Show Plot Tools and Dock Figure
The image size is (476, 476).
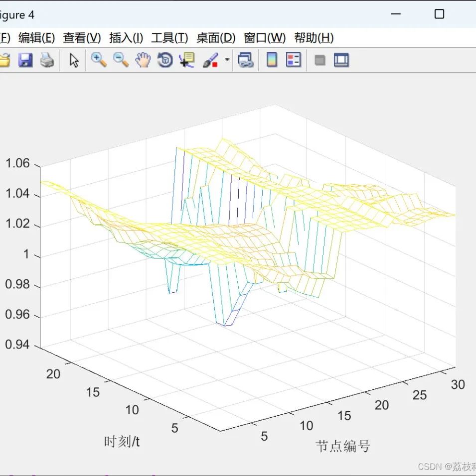tap(341, 60)
